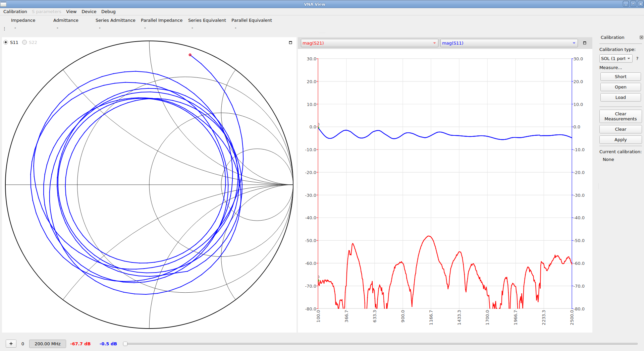
Task: Measure the Short standard
Action: coord(620,76)
